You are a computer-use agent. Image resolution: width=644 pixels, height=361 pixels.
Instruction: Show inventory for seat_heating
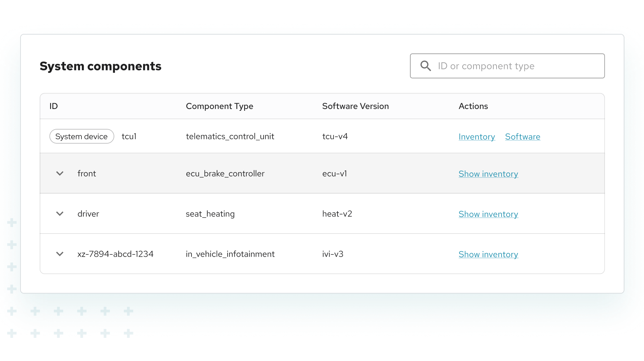coord(488,214)
